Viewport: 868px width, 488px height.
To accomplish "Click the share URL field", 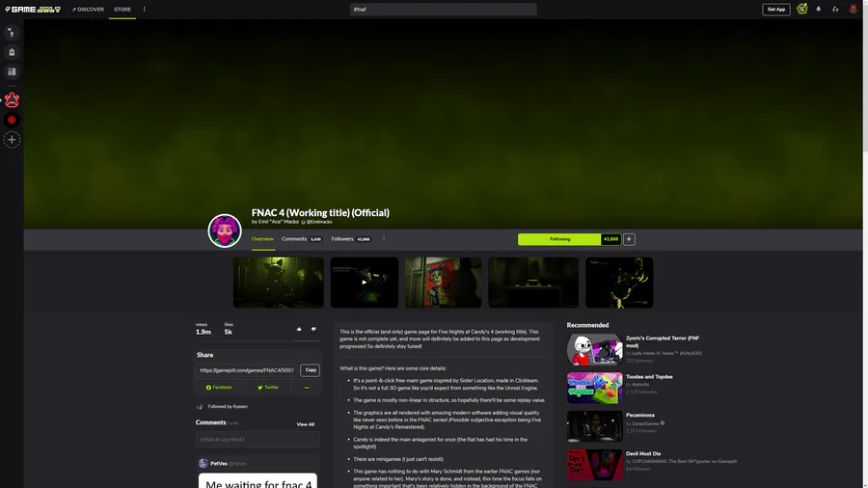I will pos(247,370).
